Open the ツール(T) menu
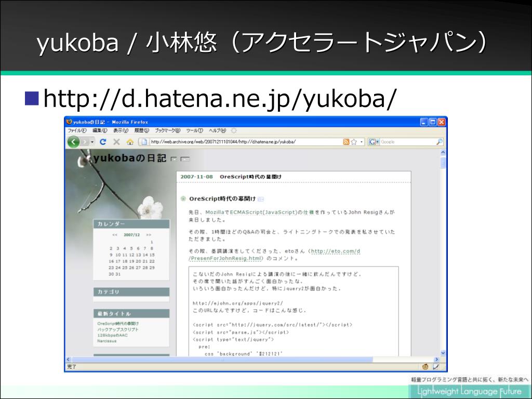The width and height of the screenshot is (532, 399). pyautogui.click(x=194, y=130)
